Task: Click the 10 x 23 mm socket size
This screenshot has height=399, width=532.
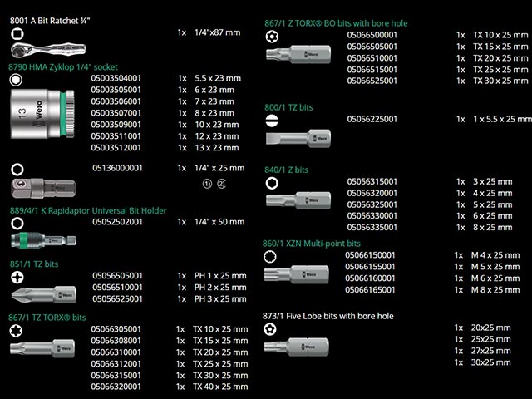Action: click(217, 125)
